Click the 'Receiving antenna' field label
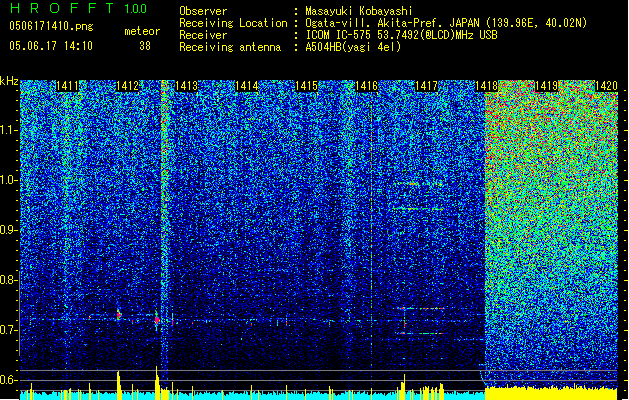Viewport: 629px width, 400px height. (x=230, y=47)
